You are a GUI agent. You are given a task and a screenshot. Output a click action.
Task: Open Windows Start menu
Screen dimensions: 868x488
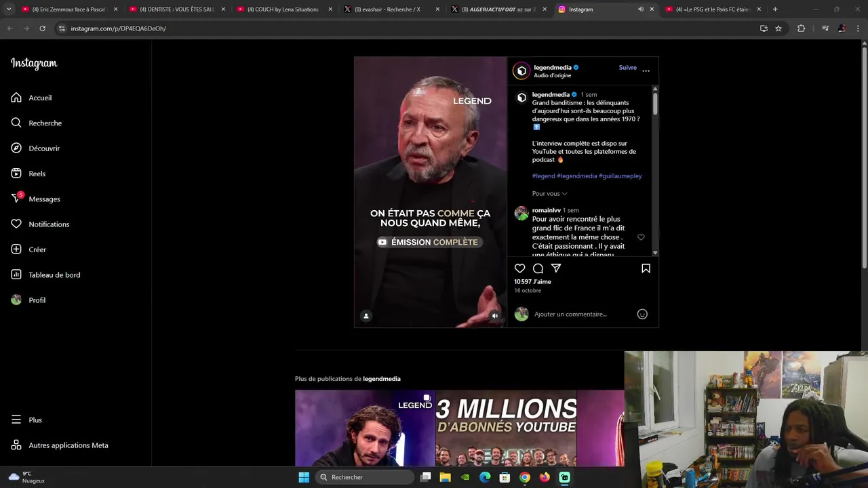pos(304,477)
